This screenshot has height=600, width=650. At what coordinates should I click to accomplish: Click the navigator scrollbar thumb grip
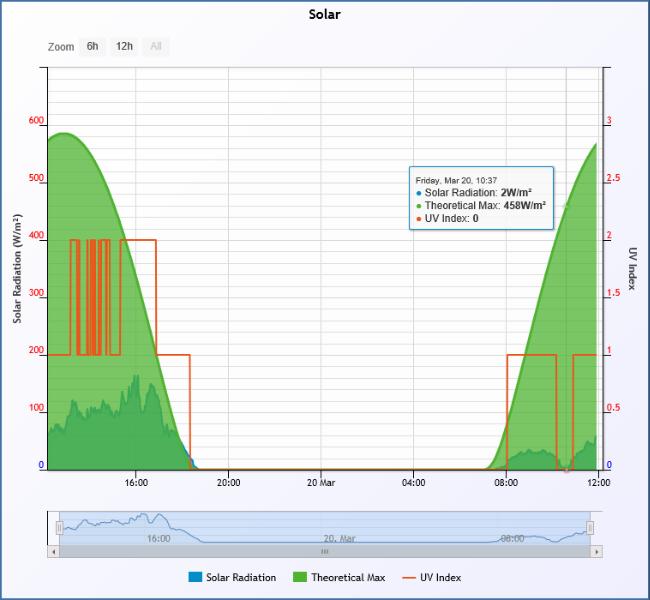pyautogui.click(x=324, y=551)
